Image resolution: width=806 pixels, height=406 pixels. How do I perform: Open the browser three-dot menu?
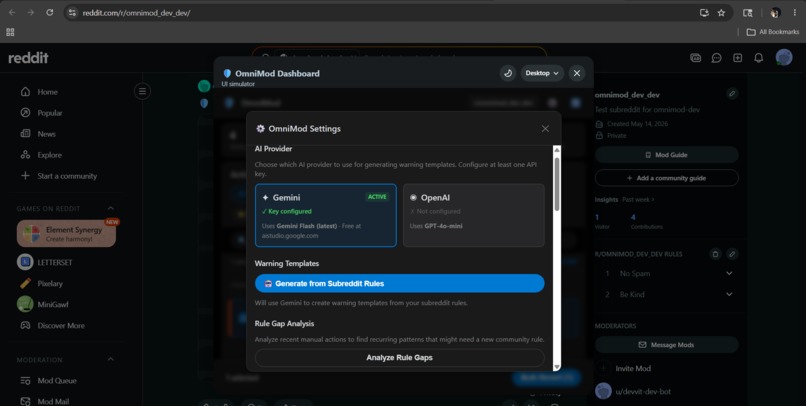795,13
